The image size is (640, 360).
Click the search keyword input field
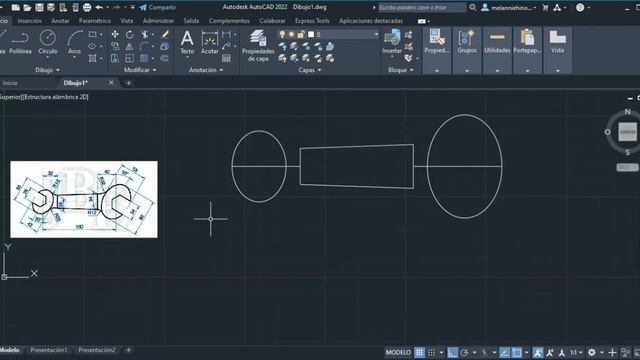(422, 7)
